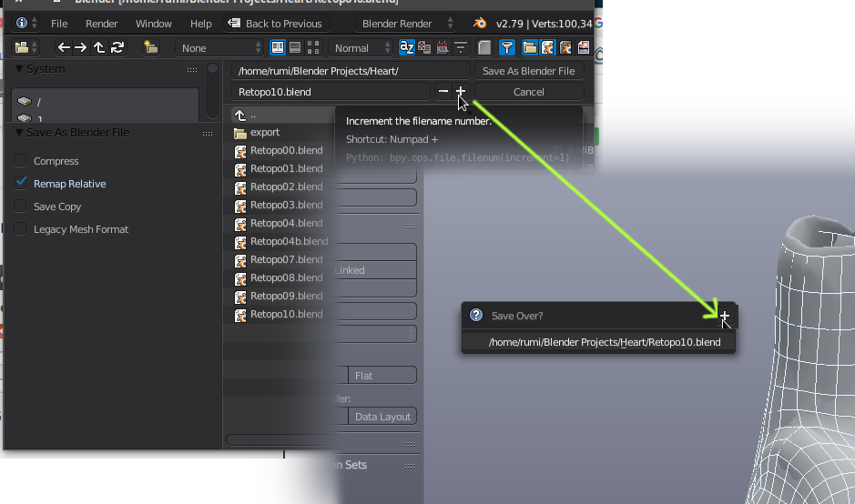855x504 pixels.
Task: Collapse the Save As Blender File panel
Action: [18, 133]
